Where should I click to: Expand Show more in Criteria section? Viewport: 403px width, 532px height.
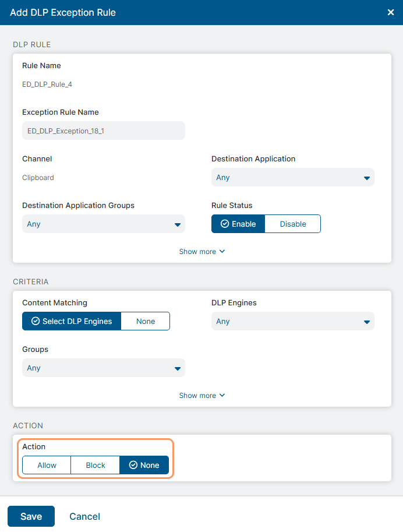(201, 396)
